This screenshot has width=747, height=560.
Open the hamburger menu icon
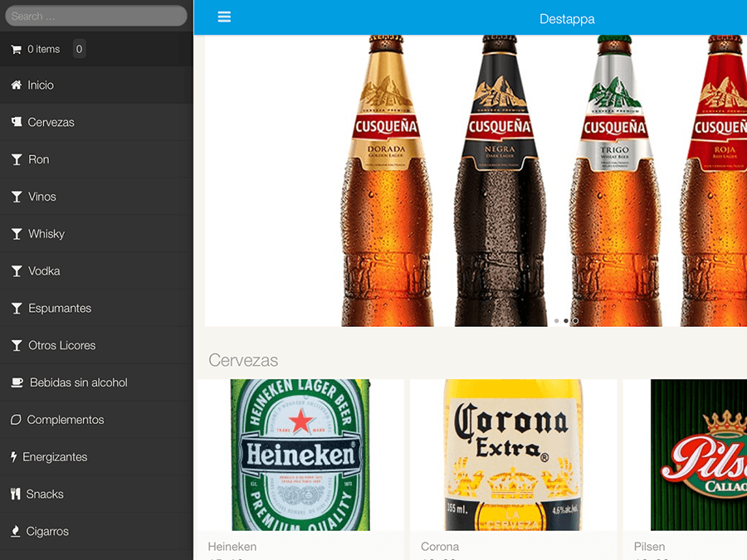coord(224,17)
